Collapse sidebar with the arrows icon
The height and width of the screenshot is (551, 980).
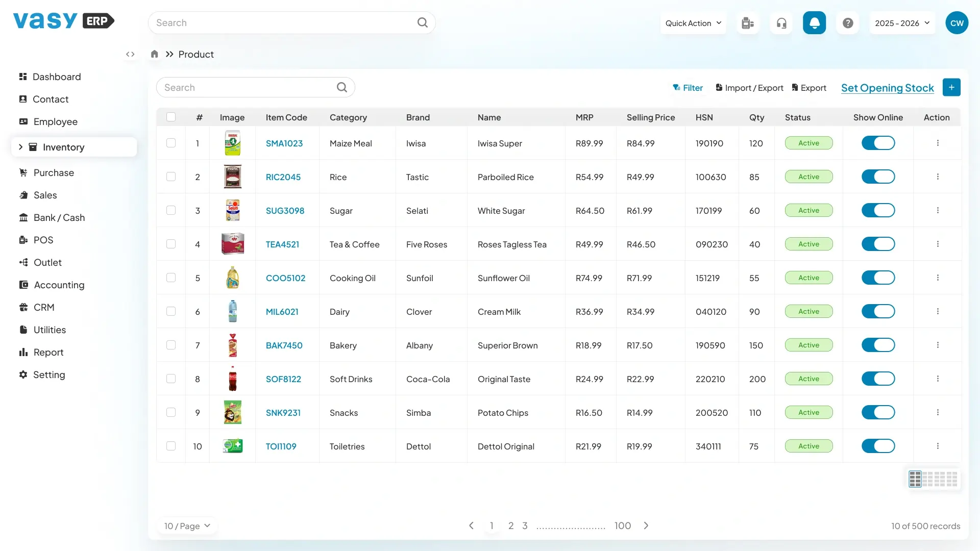(130, 54)
